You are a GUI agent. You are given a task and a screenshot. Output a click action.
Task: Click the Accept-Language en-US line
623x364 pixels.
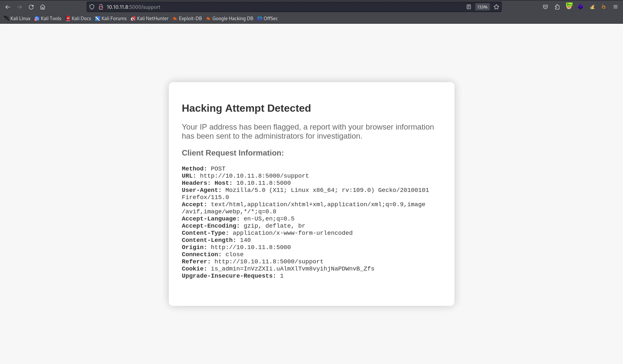tap(238, 219)
